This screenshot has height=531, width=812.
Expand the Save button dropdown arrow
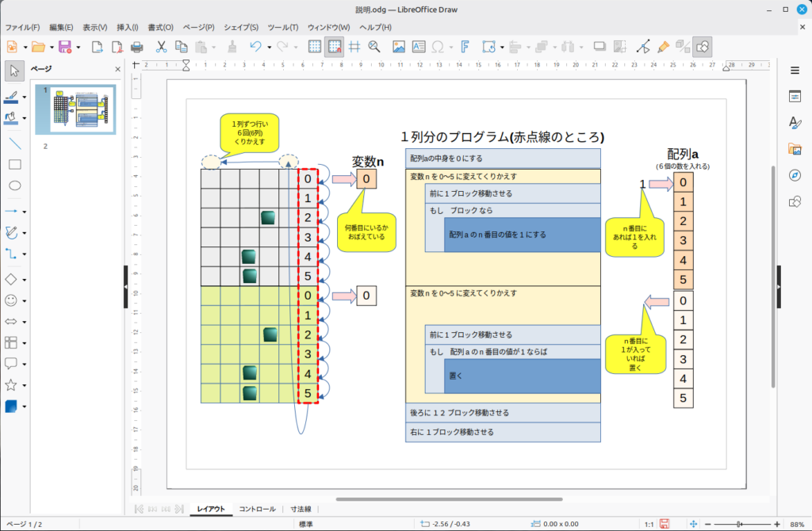(x=78, y=47)
